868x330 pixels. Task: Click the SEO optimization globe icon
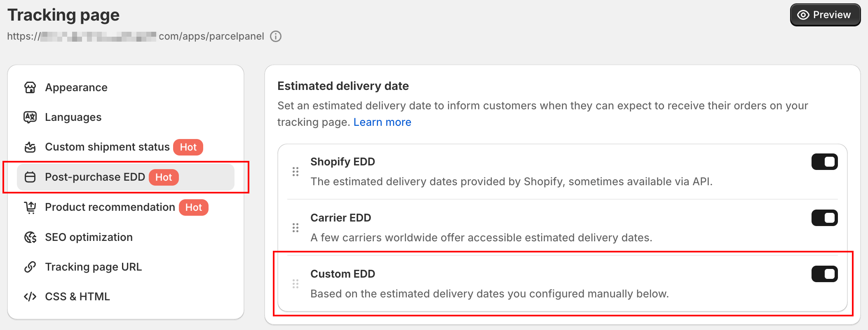tap(30, 237)
